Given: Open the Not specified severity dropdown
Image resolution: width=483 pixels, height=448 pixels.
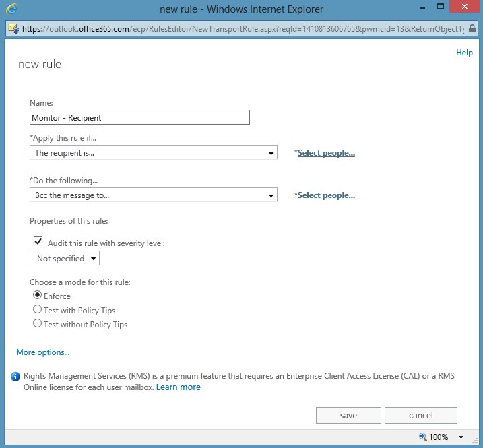Looking at the screenshot, I should (65, 258).
